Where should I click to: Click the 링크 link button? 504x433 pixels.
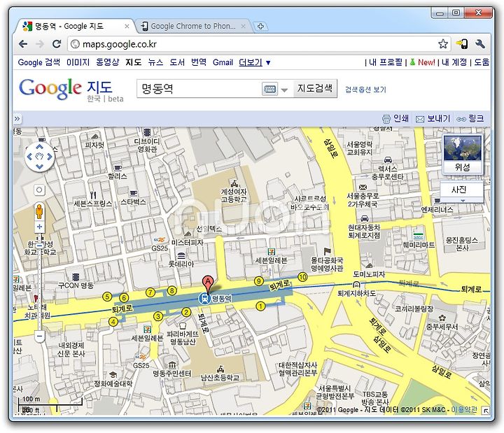point(470,118)
